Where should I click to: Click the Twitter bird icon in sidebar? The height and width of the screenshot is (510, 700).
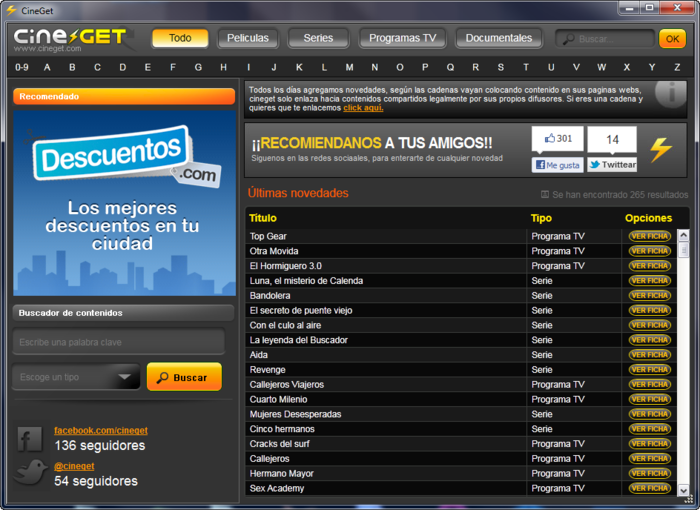(x=30, y=473)
